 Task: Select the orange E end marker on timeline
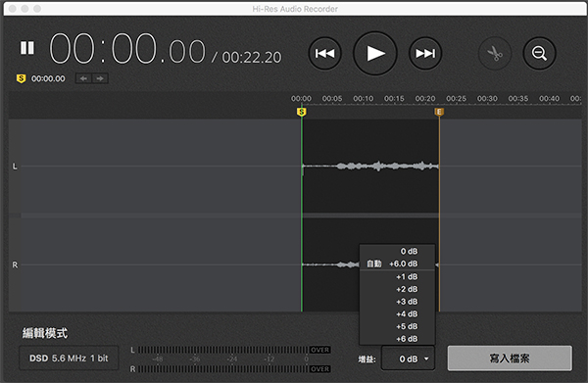coord(439,112)
